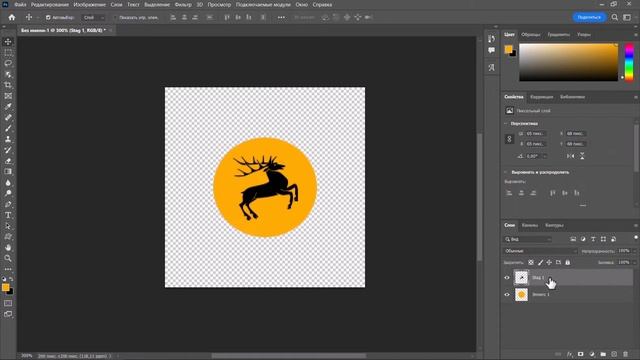Select the Stag 1 layer name

click(x=538, y=278)
